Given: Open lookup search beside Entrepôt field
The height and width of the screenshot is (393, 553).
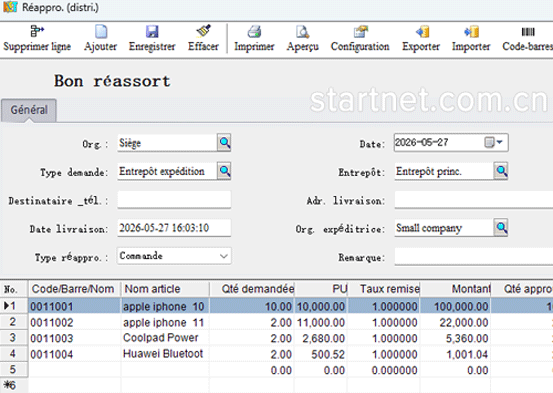Looking at the screenshot, I should [x=501, y=171].
